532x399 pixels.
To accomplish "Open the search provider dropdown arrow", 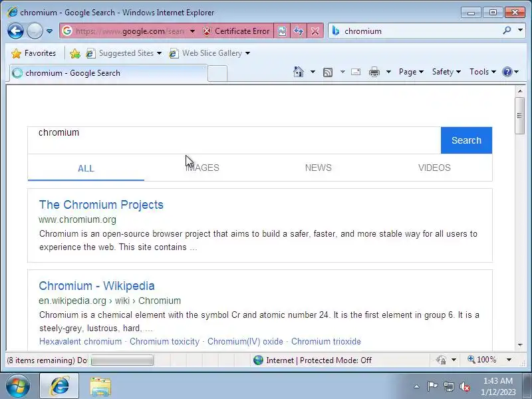I will (x=520, y=30).
